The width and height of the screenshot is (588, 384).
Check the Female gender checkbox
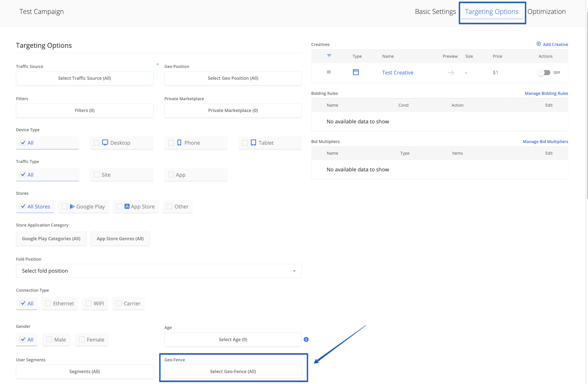point(82,339)
